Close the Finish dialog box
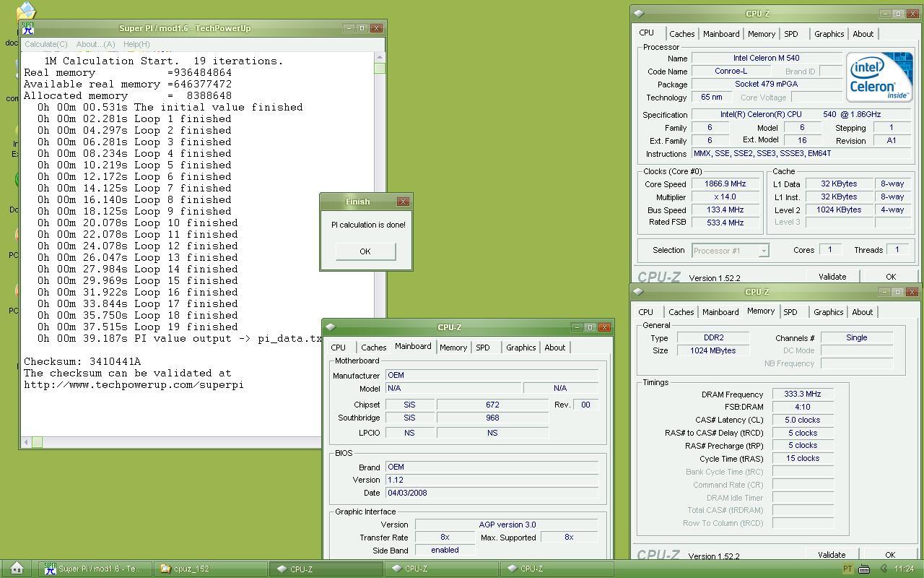924x578 pixels. tap(403, 202)
